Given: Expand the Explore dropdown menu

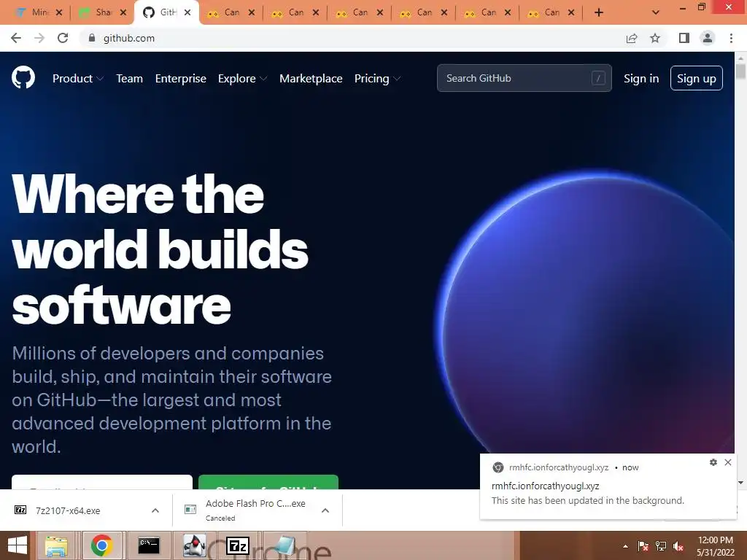Looking at the screenshot, I should point(242,79).
